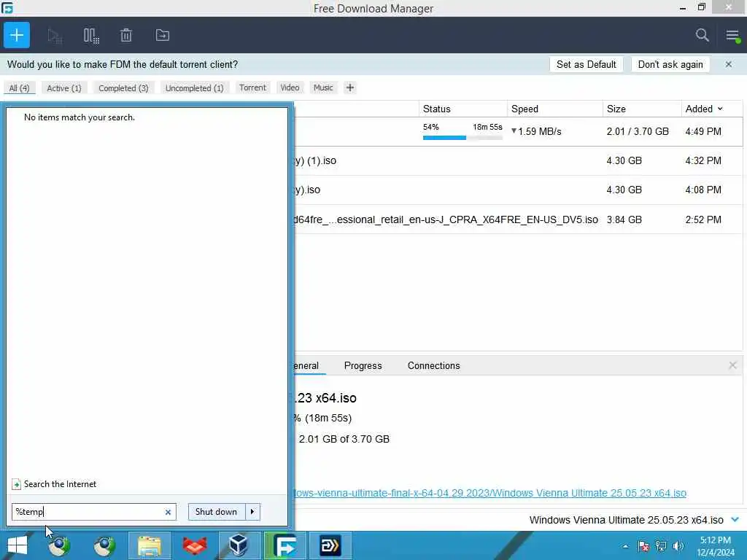Select the 3.84 GB download row
747x560 pixels.
pos(519,219)
